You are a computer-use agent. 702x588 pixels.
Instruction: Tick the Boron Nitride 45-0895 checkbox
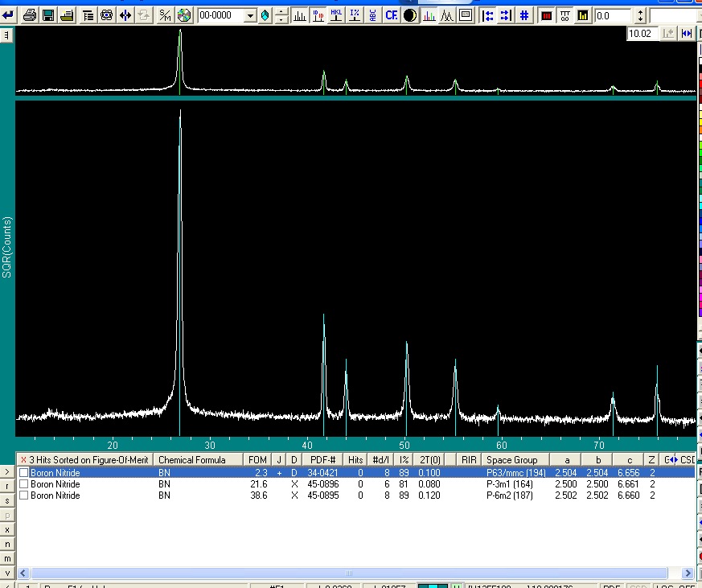coord(24,495)
